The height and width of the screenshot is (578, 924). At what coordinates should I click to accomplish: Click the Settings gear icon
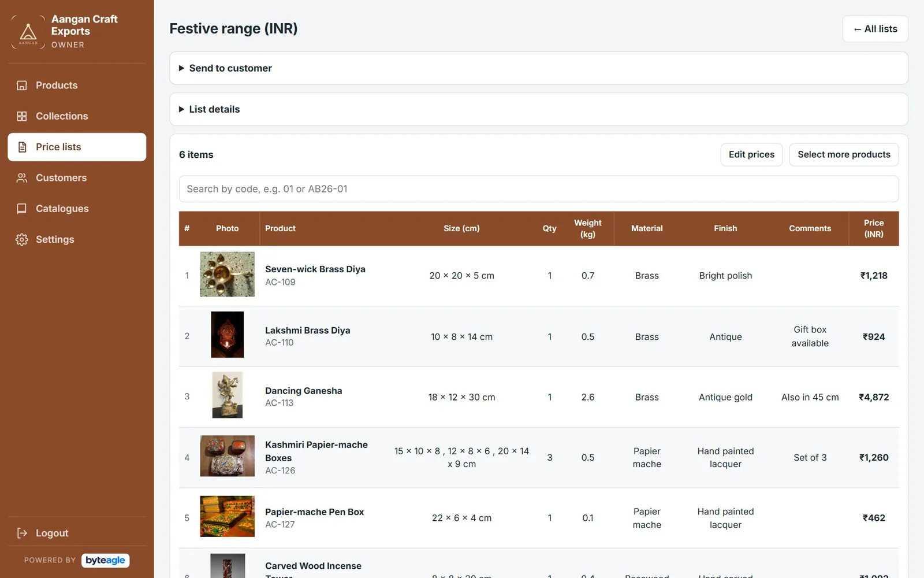pos(22,239)
